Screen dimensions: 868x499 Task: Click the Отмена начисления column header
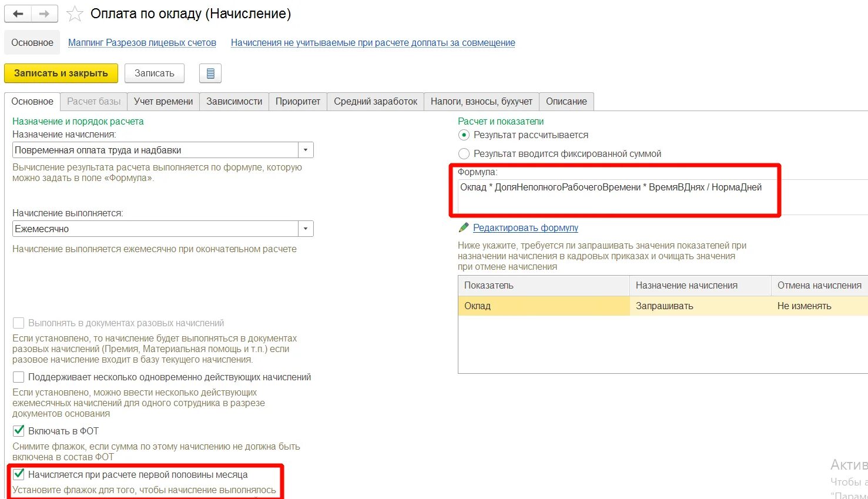click(819, 285)
